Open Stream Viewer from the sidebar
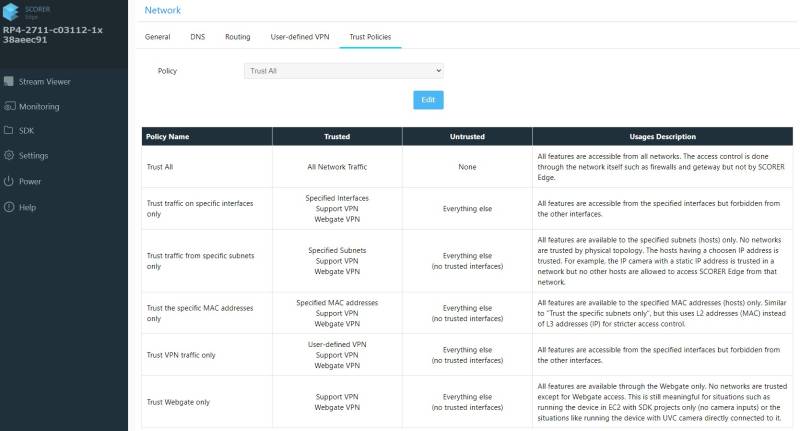 coord(45,82)
